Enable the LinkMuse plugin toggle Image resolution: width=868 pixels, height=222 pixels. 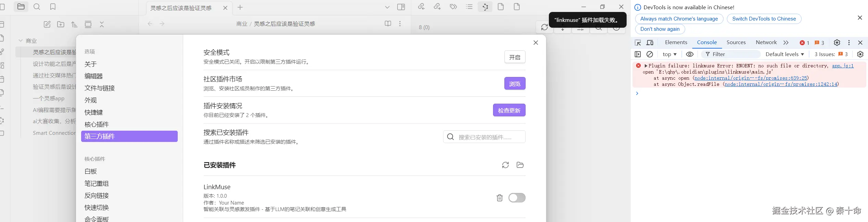[517, 198]
